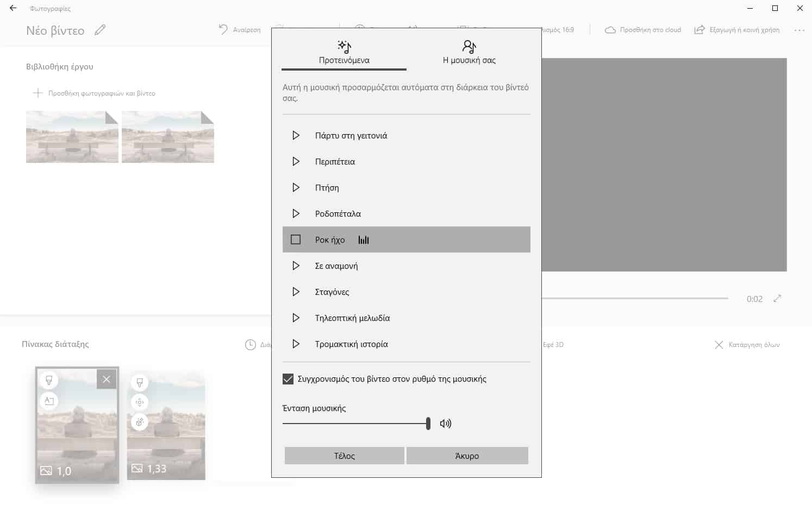This screenshot has height=505, width=812.
Task: Play the Τρομακτική ιστορία preview
Action: click(x=296, y=344)
